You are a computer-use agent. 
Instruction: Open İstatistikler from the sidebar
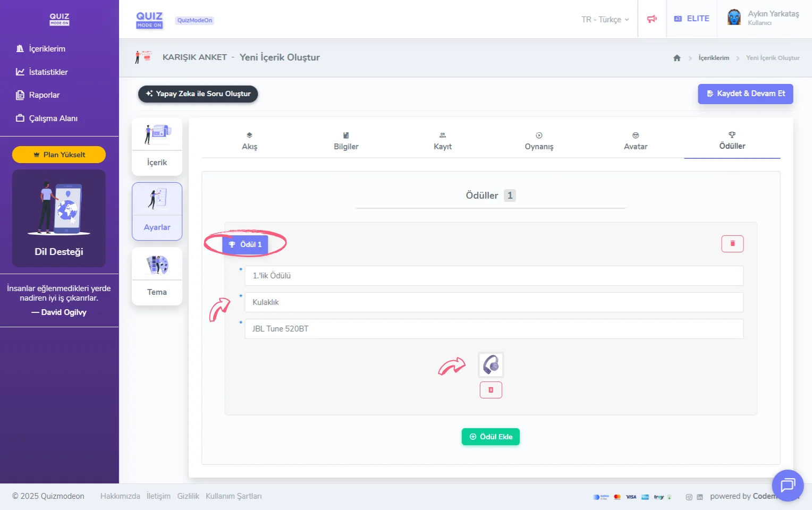(48, 72)
